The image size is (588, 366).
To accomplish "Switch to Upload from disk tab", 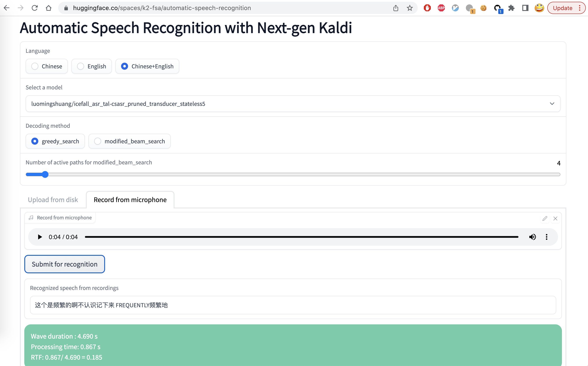I will click(52, 199).
